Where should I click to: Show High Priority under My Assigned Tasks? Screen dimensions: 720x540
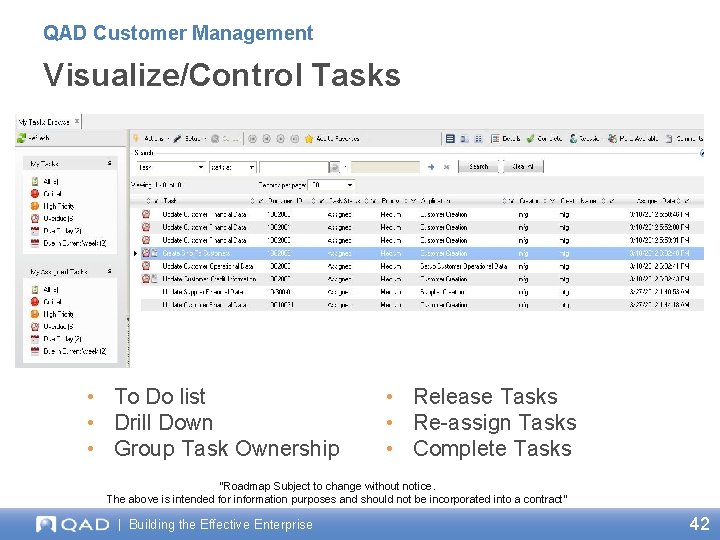[52, 314]
